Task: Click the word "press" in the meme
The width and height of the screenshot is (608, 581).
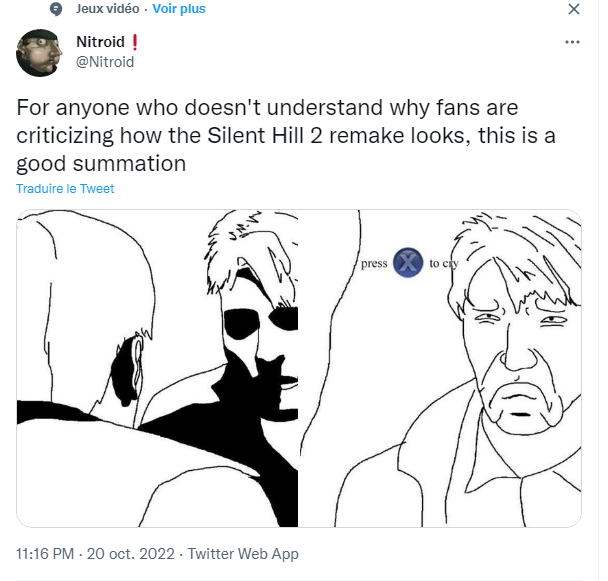Action: [x=374, y=264]
